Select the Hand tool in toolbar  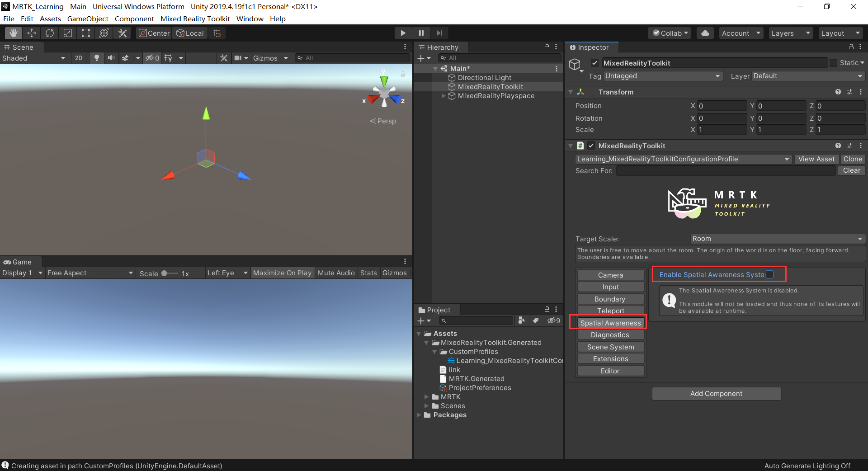(14, 33)
